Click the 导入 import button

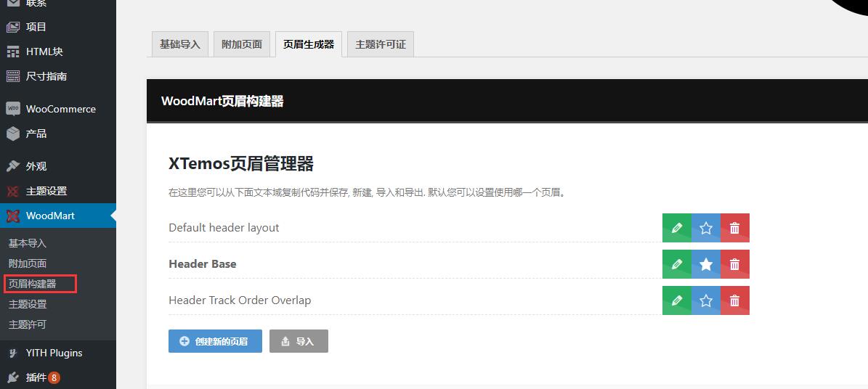coord(299,341)
